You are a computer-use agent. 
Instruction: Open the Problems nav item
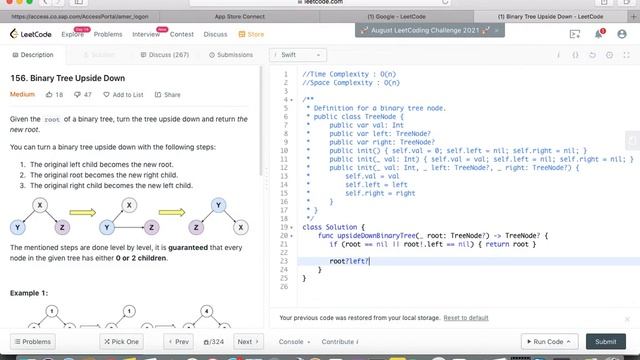108,34
